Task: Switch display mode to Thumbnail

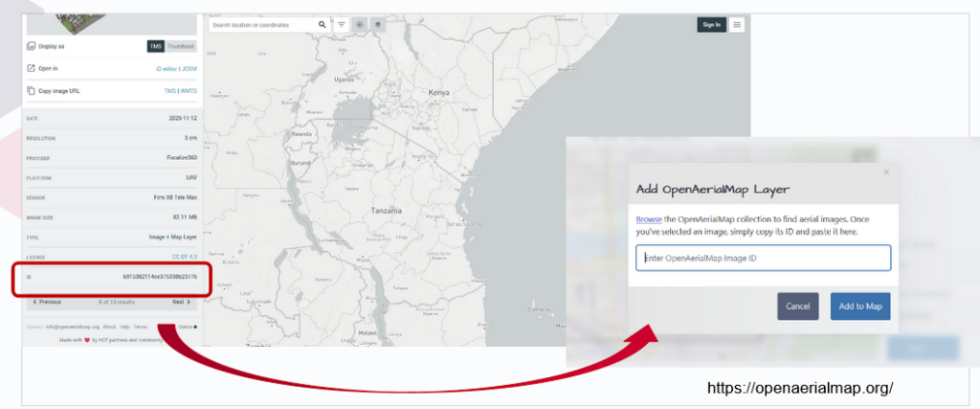Action: tap(180, 46)
